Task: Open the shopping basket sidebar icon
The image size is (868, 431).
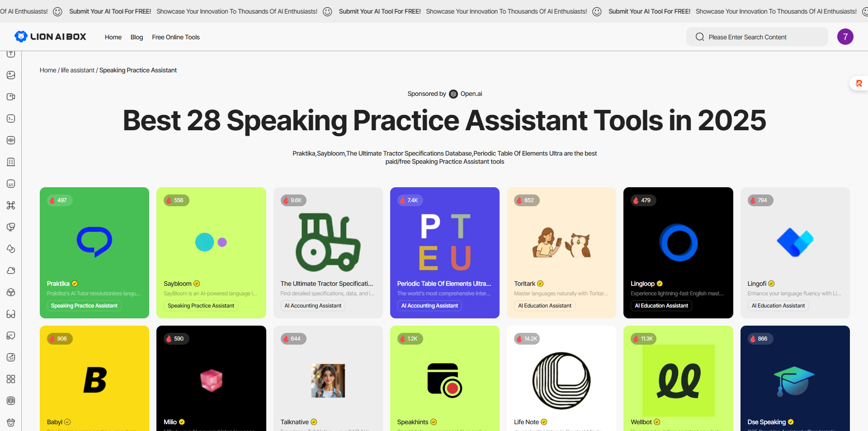Action: pyautogui.click(x=11, y=422)
